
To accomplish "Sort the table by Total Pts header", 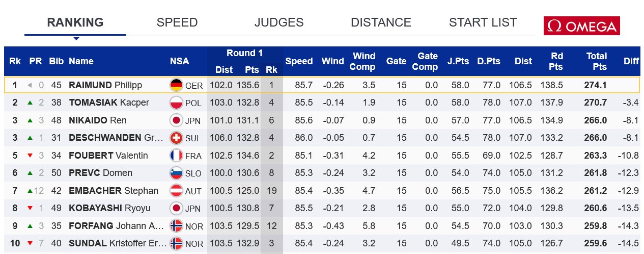I will click(596, 61).
